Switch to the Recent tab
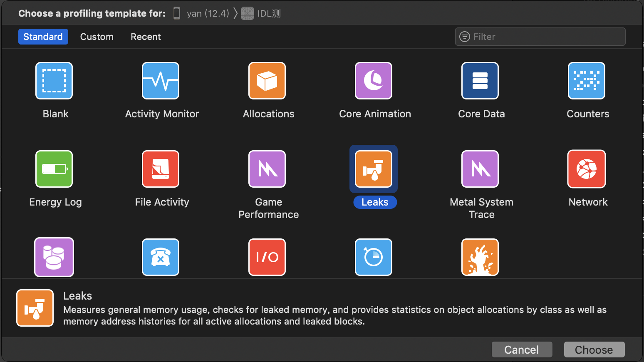 [146, 37]
